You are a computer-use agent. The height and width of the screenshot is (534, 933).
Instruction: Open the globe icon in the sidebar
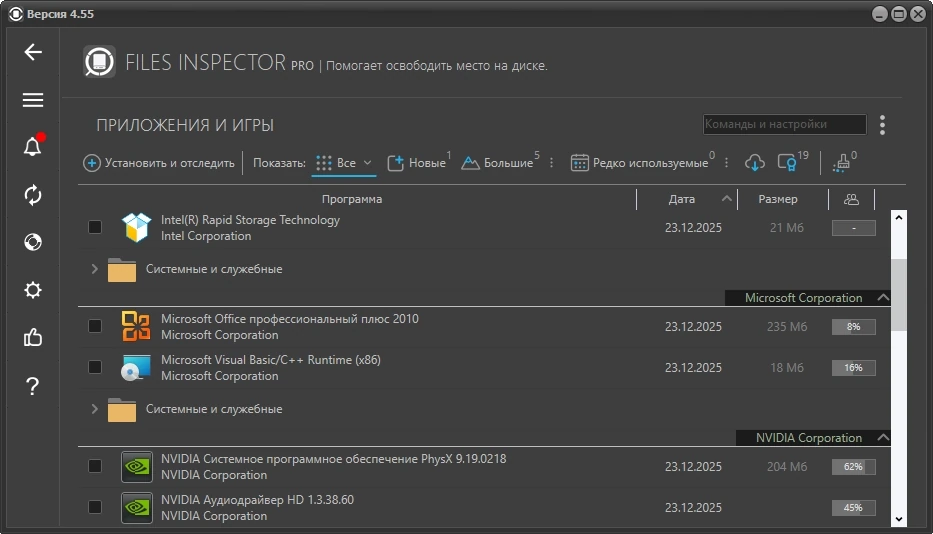(33, 242)
